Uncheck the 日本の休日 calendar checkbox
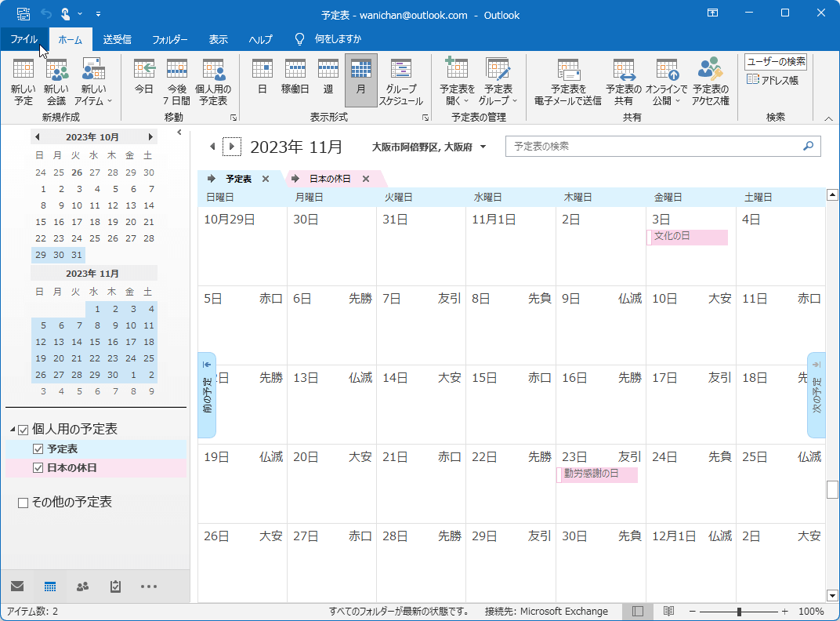Viewport: 840px width, 621px height. pyautogui.click(x=38, y=467)
